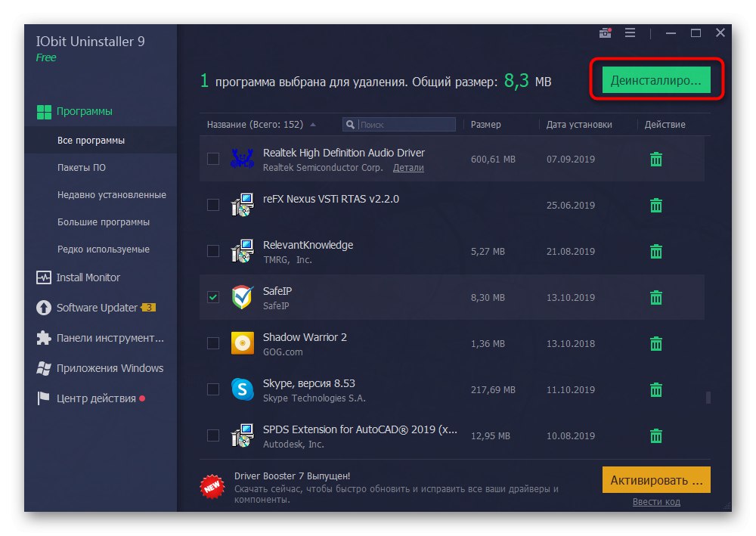This screenshot has width=756, height=536.
Task: Sort by Дата установки column
Action: [x=579, y=124]
